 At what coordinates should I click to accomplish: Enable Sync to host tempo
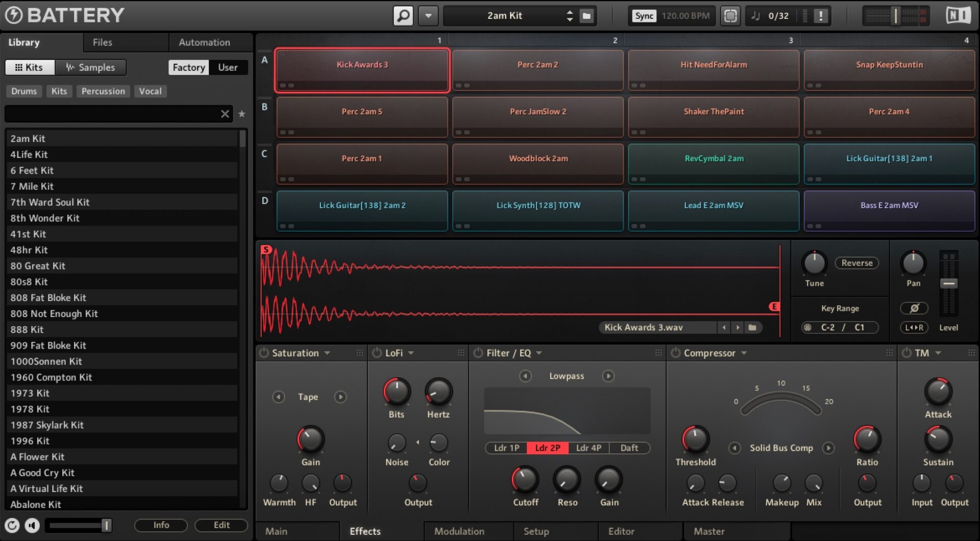(x=643, y=15)
